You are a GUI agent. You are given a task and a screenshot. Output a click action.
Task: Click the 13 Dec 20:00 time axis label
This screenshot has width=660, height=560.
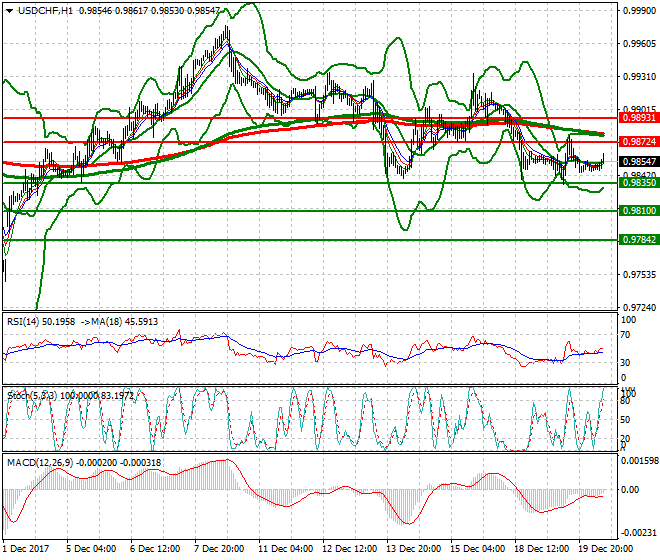point(412,548)
